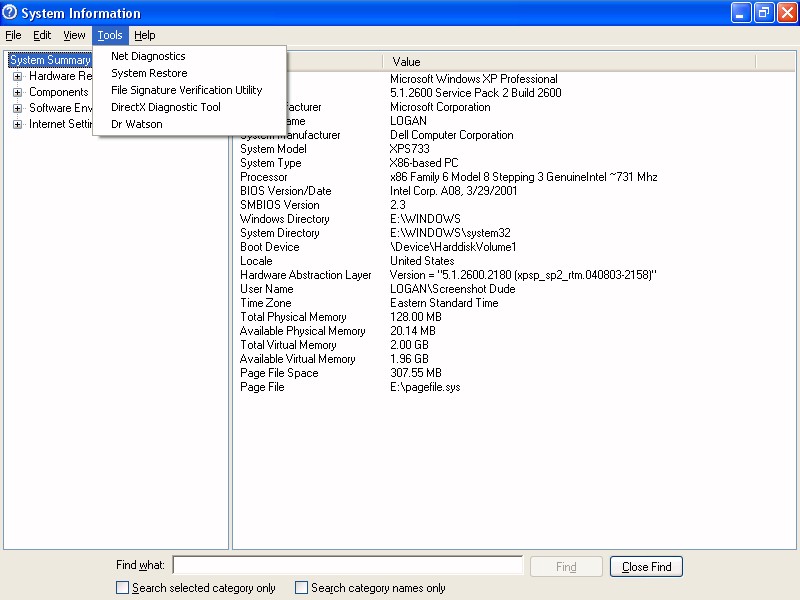
Task: Click the value Dell Computer Corporation
Action: click(x=452, y=135)
